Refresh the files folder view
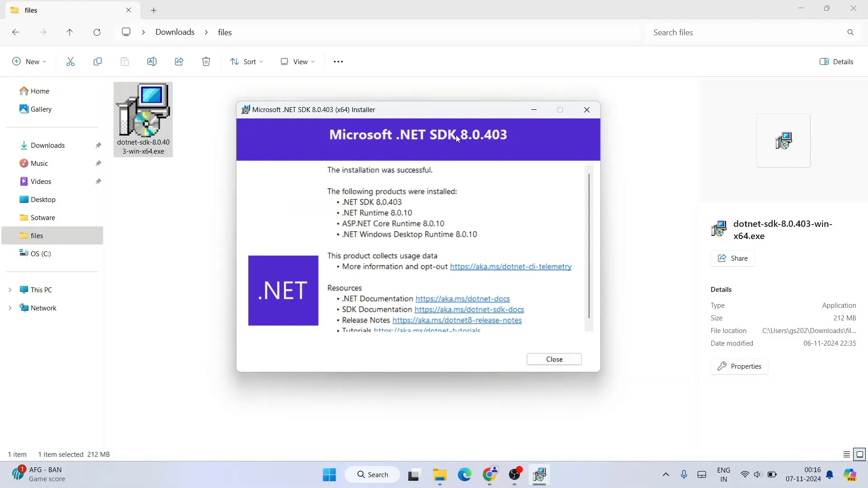The image size is (868, 488). tap(97, 32)
